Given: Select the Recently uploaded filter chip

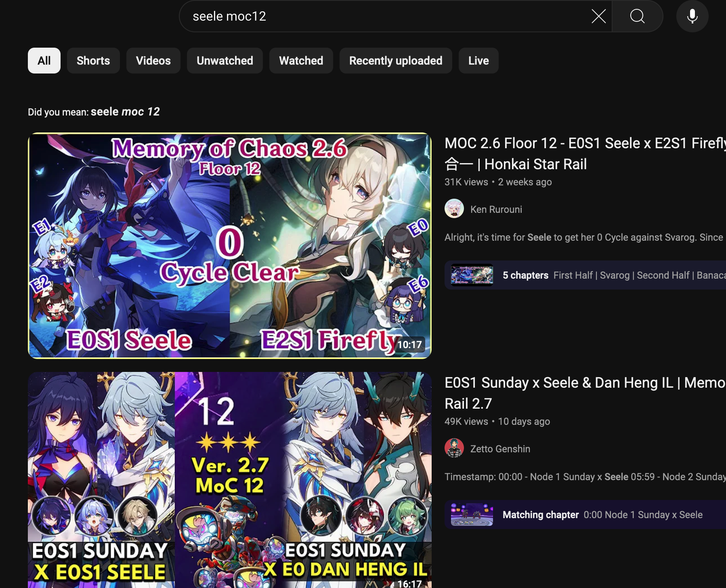Looking at the screenshot, I should (396, 61).
